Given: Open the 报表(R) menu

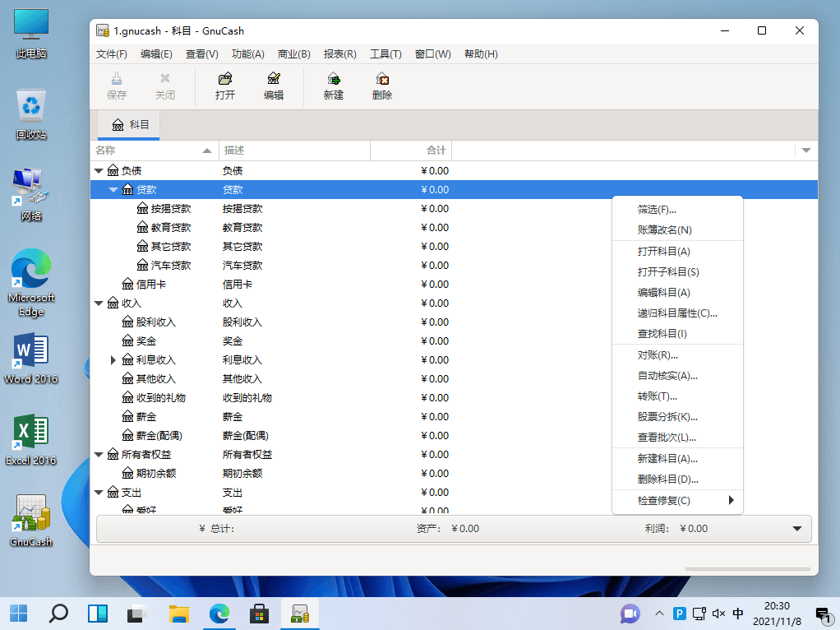Looking at the screenshot, I should point(340,54).
